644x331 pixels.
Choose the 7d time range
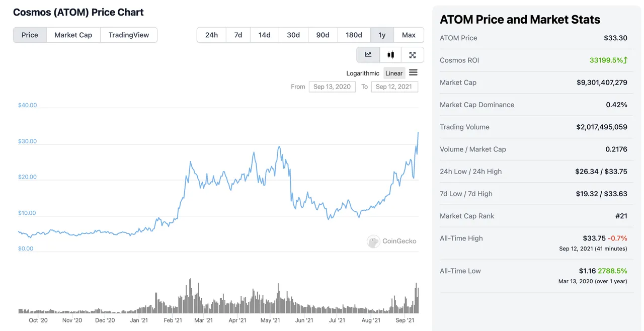(238, 35)
